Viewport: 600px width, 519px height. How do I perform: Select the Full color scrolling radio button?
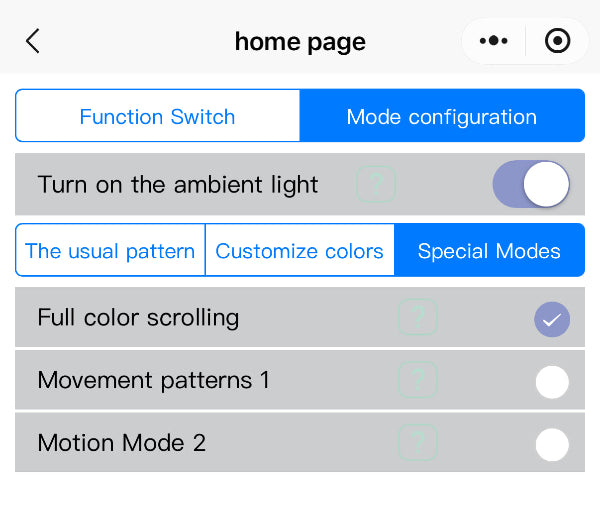click(552, 320)
